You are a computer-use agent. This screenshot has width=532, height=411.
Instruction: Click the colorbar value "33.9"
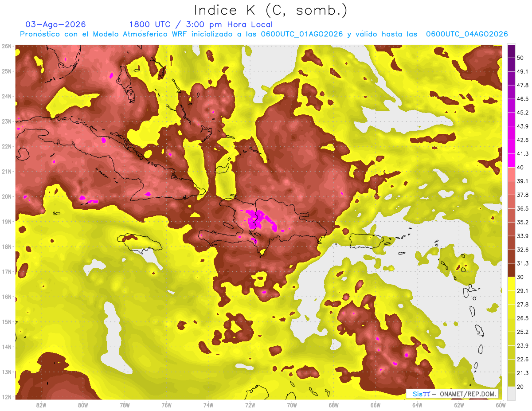523,236
